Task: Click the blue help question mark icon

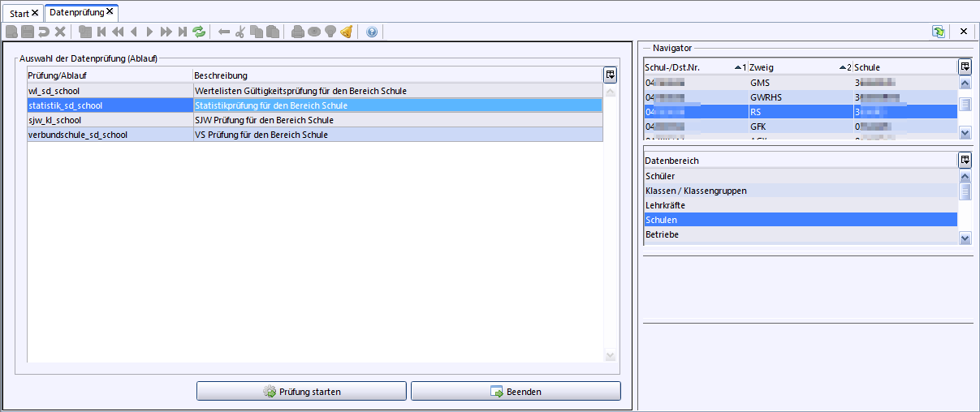Action: tap(372, 32)
